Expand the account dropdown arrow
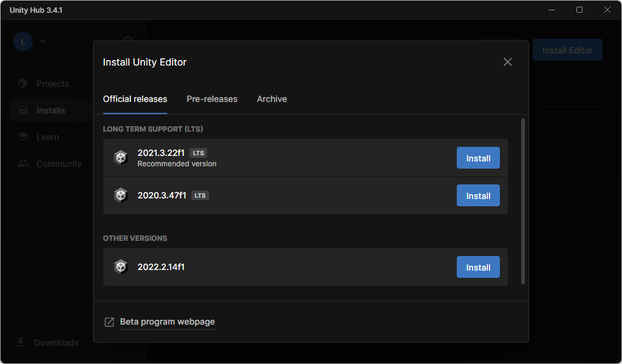The height and width of the screenshot is (364, 622). tap(43, 41)
